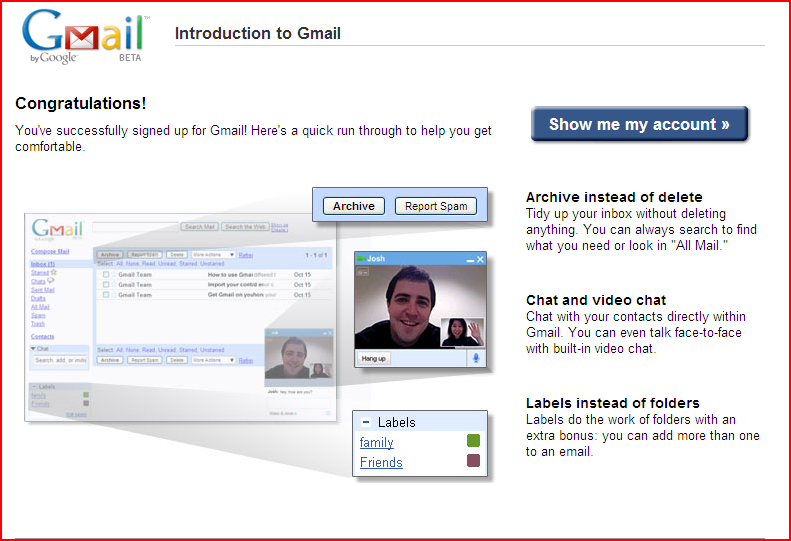Close the large Josh video chat window

tap(480, 259)
